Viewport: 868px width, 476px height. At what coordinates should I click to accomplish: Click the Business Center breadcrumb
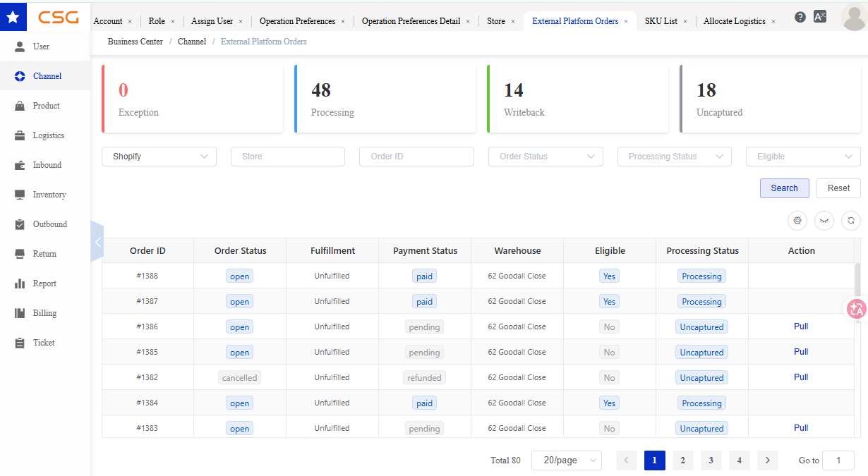pyautogui.click(x=135, y=42)
